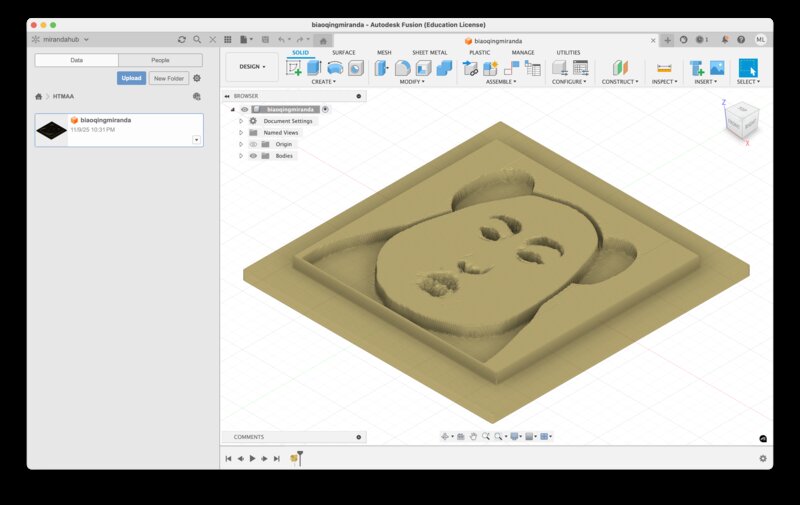
Task: Open the biaoqingmiranda file thumbnail
Action: 51,130
